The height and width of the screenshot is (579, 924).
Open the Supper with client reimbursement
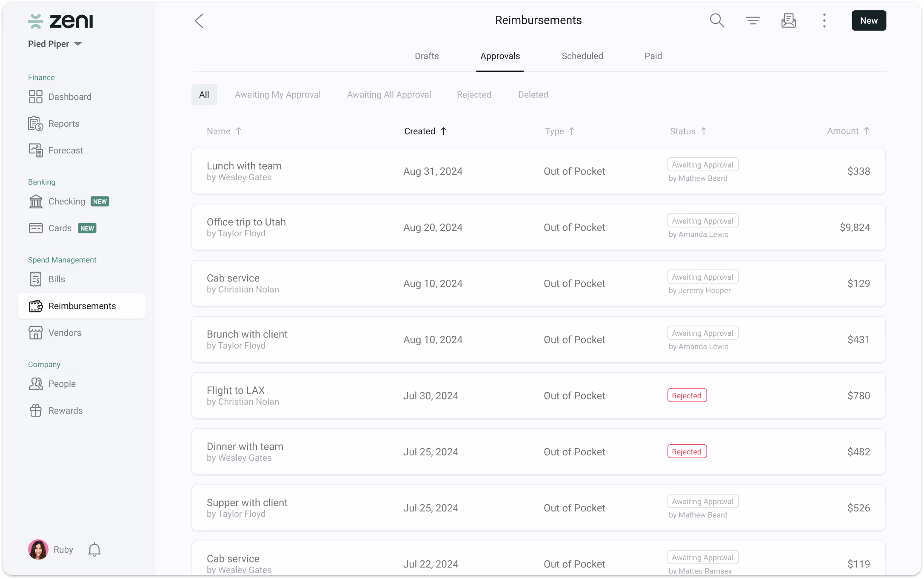[539, 508]
